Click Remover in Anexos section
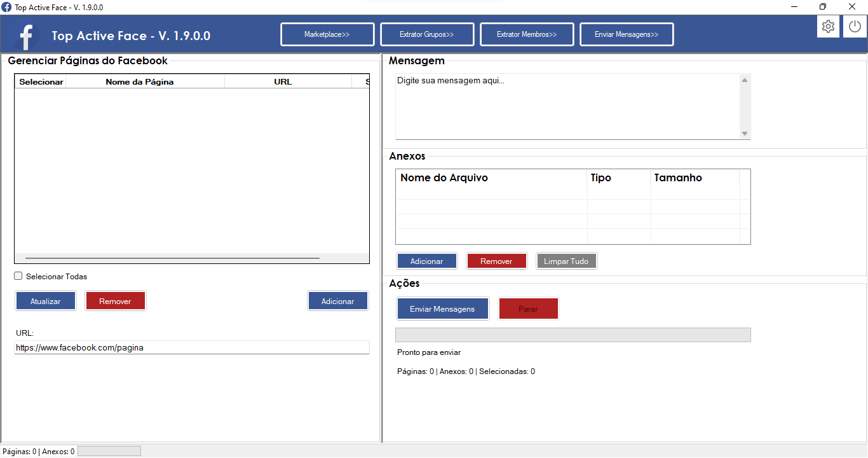 (x=496, y=261)
